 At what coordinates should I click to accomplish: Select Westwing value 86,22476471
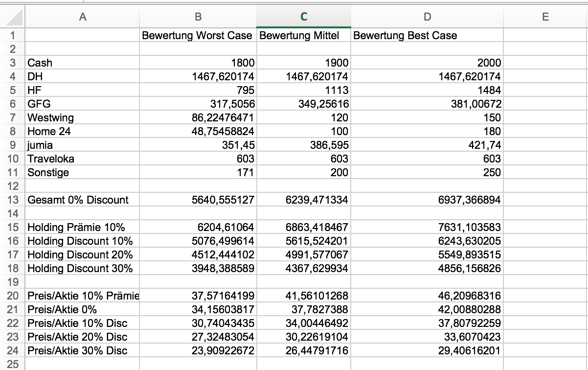(x=198, y=117)
